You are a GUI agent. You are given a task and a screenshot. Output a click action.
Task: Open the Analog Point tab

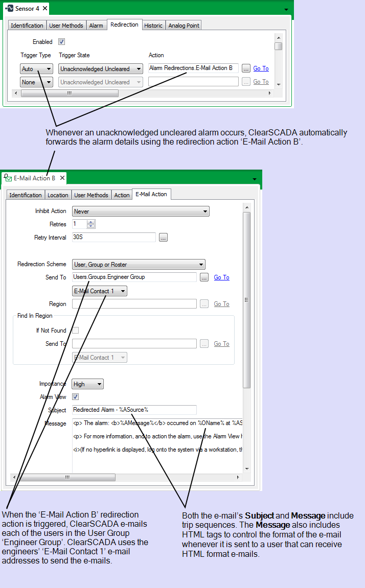(x=184, y=26)
